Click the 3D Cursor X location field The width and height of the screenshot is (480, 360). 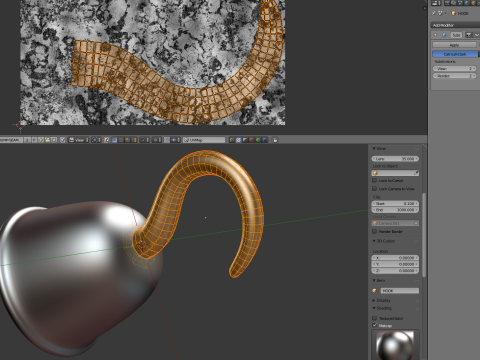point(395,258)
